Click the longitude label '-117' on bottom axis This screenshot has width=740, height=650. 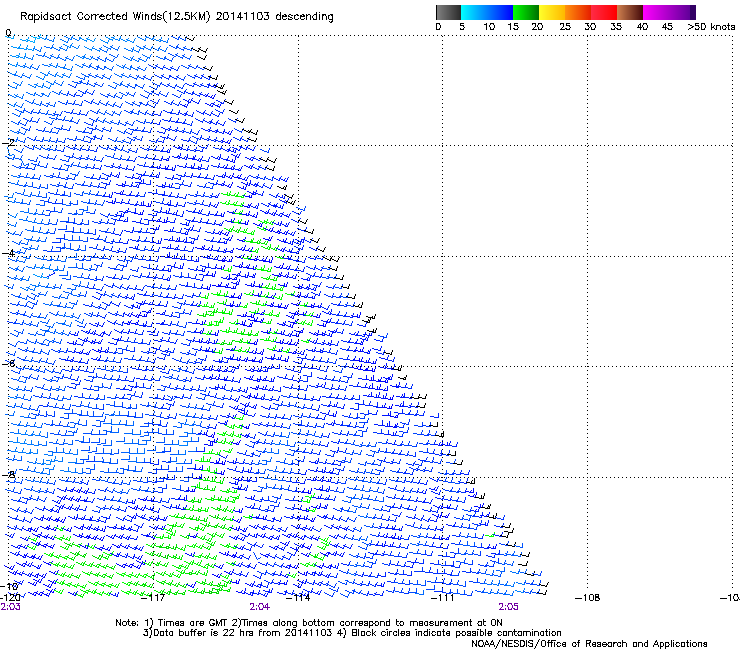[x=153, y=598]
